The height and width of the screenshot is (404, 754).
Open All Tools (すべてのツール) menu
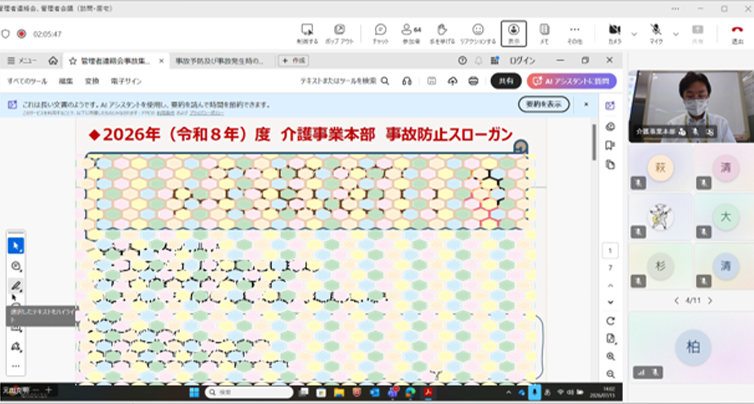click(x=27, y=81)
